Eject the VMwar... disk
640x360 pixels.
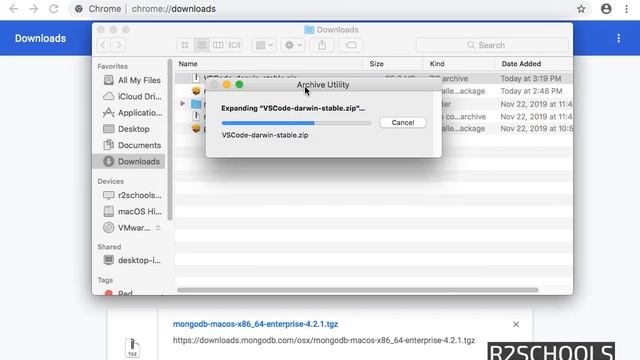click(x=158, y=228)
